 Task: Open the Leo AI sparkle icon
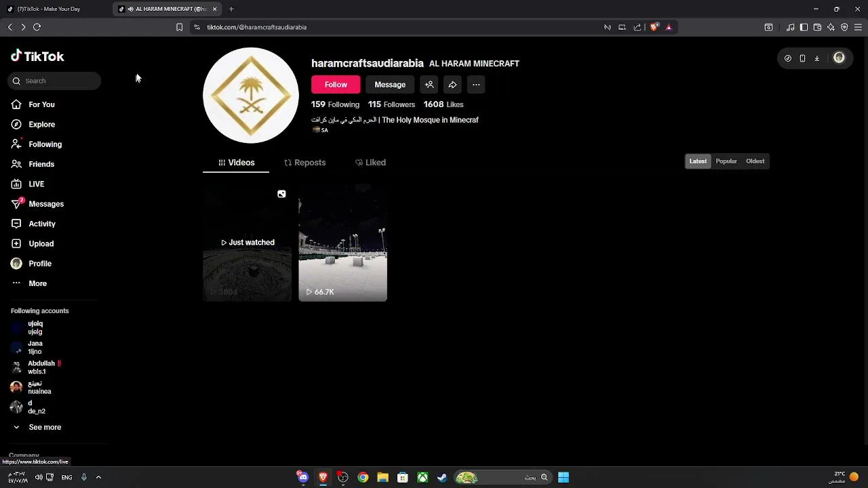point(831,27)
